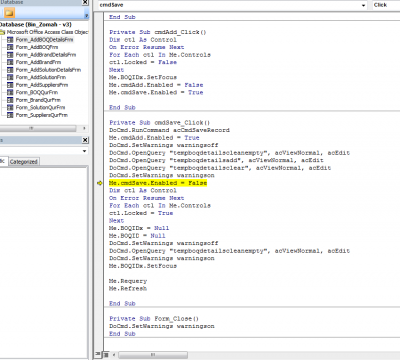Click the Me.Refresh code line

128,289
